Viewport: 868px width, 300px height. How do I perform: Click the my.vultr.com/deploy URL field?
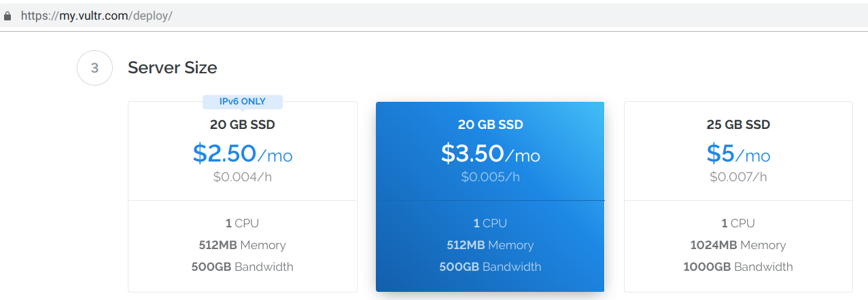click(x=97, y=16)
